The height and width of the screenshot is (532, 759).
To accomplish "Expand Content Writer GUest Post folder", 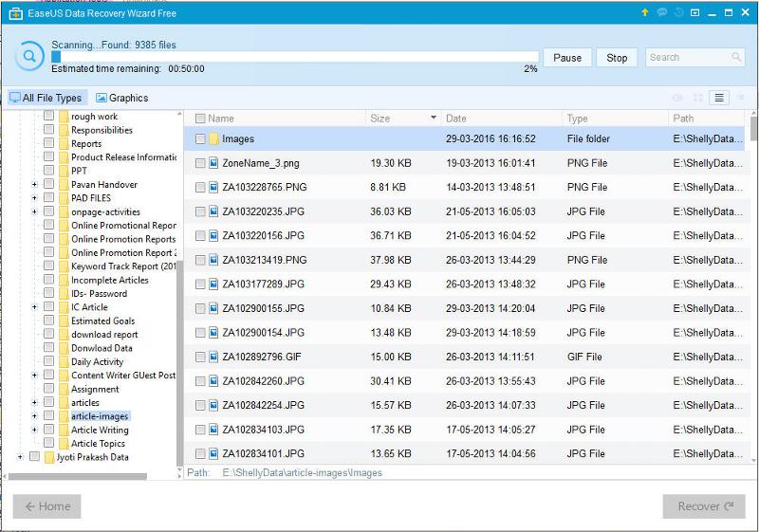I will 34,376.
